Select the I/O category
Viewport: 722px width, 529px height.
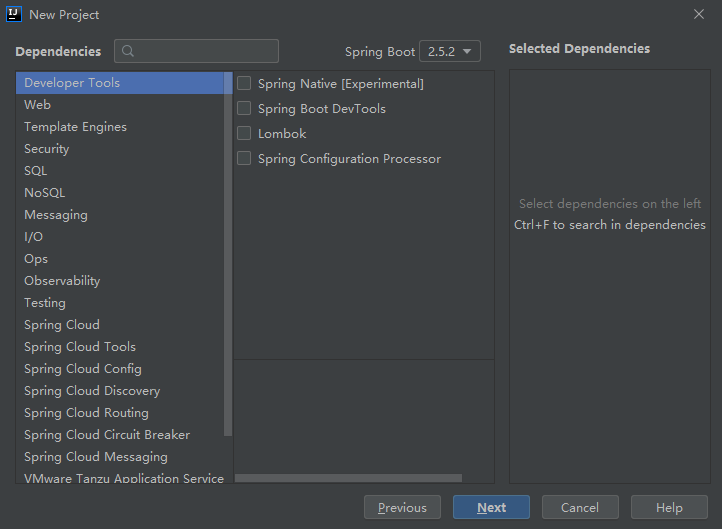point(120,237)
